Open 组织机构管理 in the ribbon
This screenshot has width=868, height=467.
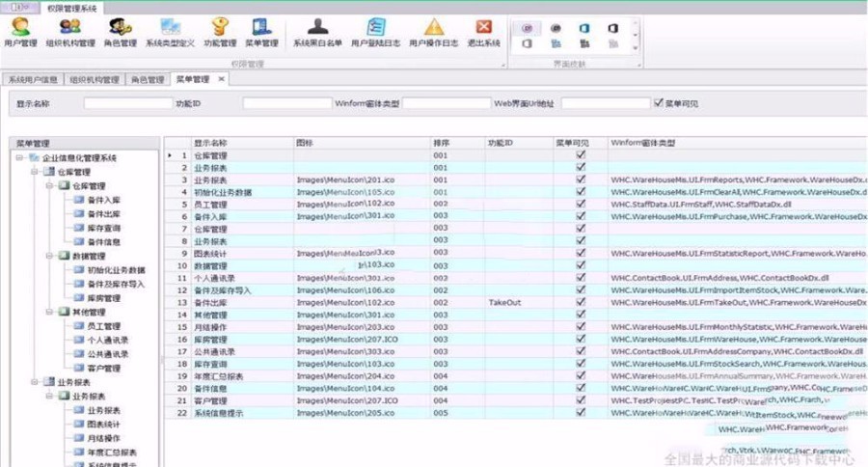click(x=70, y=31)
